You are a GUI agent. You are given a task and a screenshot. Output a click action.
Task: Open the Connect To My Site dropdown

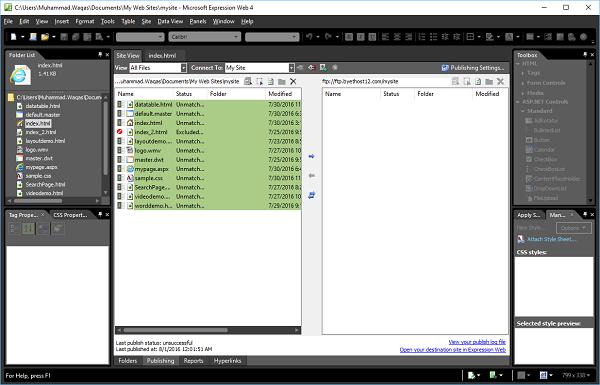[291, 68]
